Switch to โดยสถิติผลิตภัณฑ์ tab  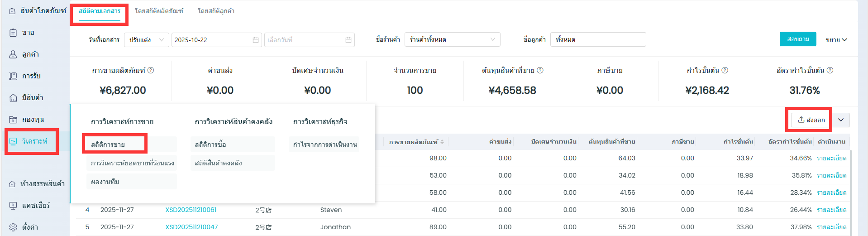[x=159, y=11]
